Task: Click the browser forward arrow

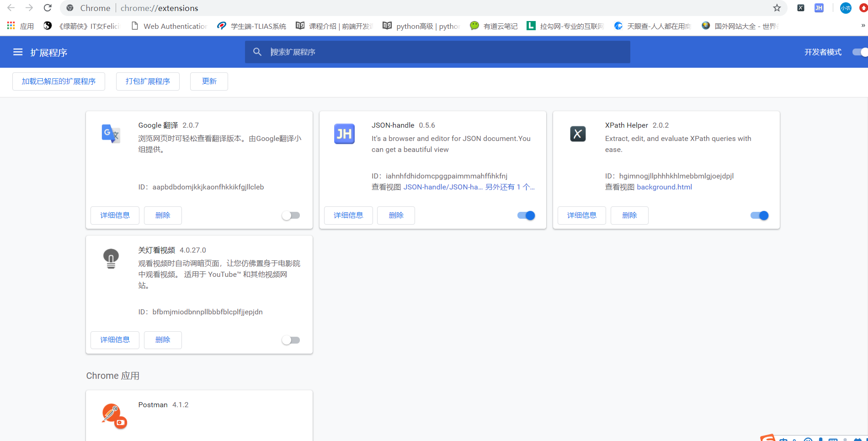Action: tap(29, 8)
